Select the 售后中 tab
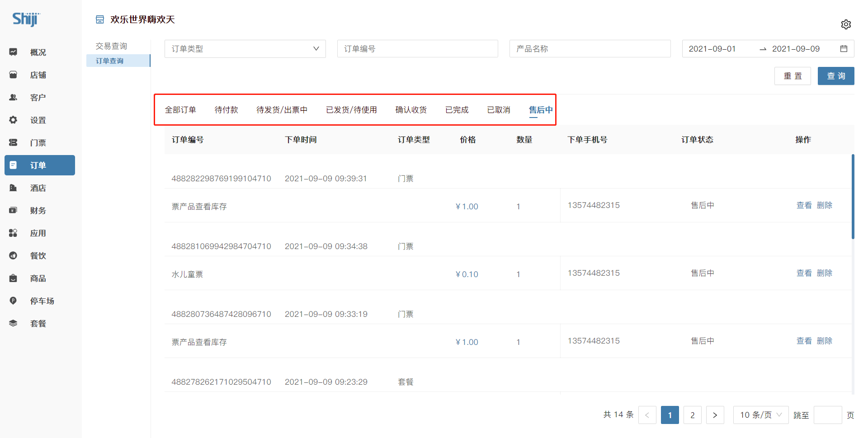 [x=541, y=110]
